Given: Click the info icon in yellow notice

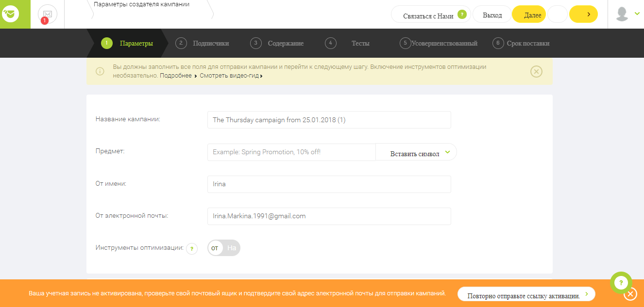Looking at the screenshot, I should pyautogui.click(x=100, y=71).
